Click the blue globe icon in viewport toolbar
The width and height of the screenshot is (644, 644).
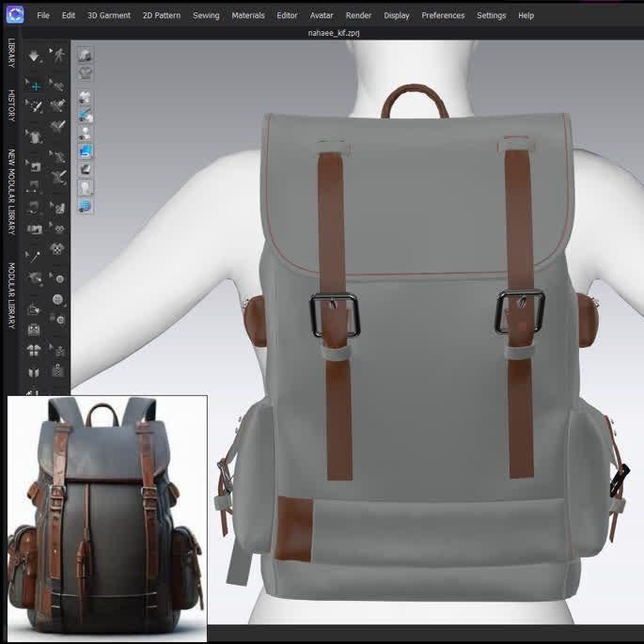[x=85, y=205]
